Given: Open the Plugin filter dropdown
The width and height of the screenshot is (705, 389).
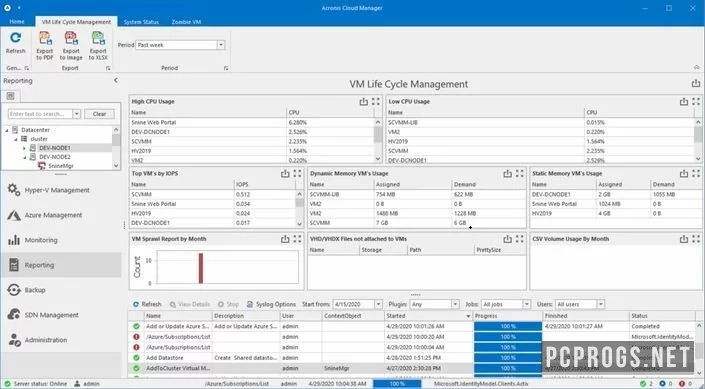Looking at the screenshot, I should point(455,304).
